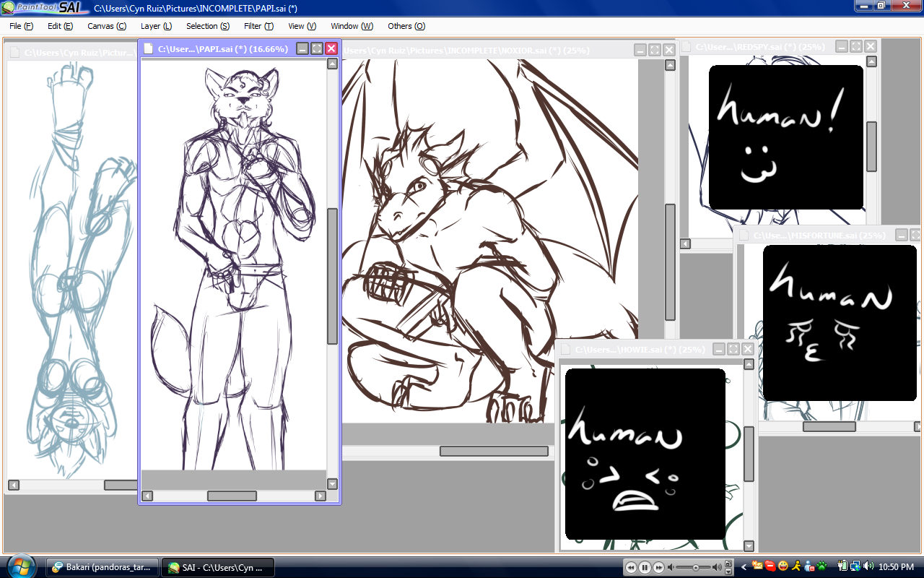This screenshot has height=578, width=924.
Task: Click the document icon in PAPI.sai title bar
Action: (149, 49)
